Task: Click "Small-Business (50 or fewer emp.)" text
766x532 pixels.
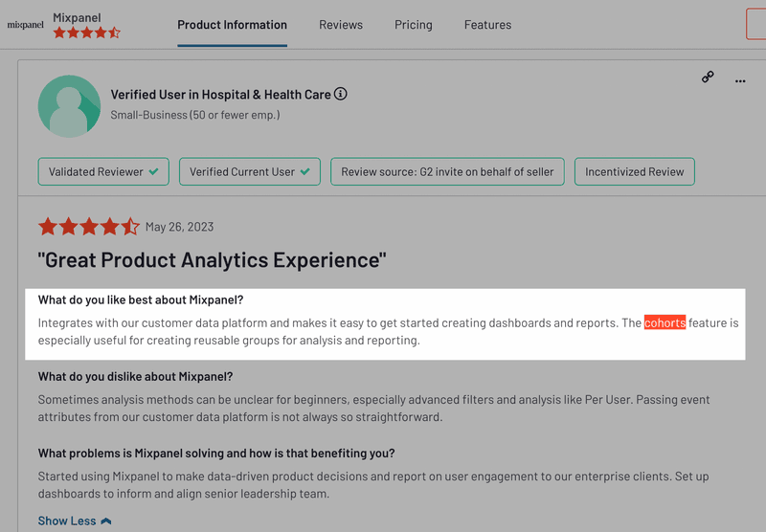Action: click(x=195, y=115)
